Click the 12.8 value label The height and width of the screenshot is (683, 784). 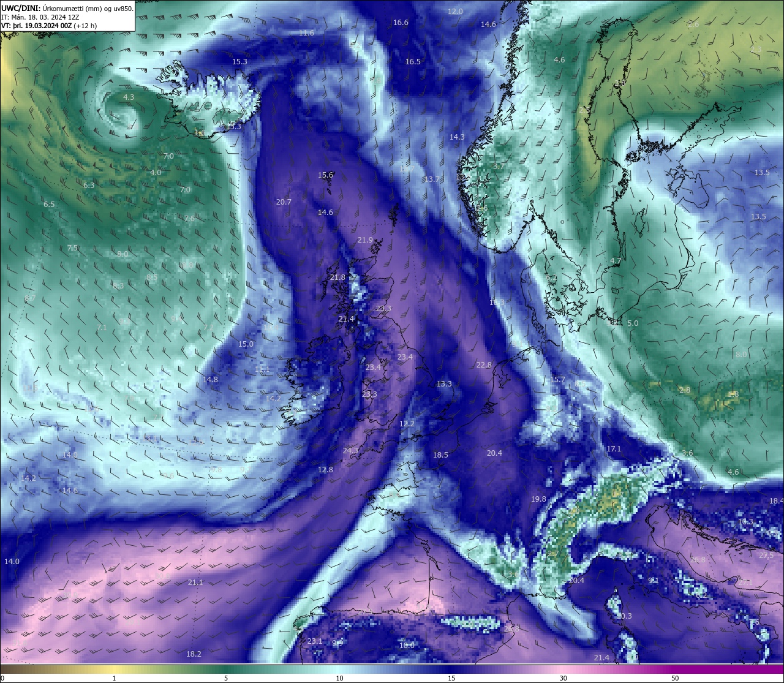[x=325, y=470]
